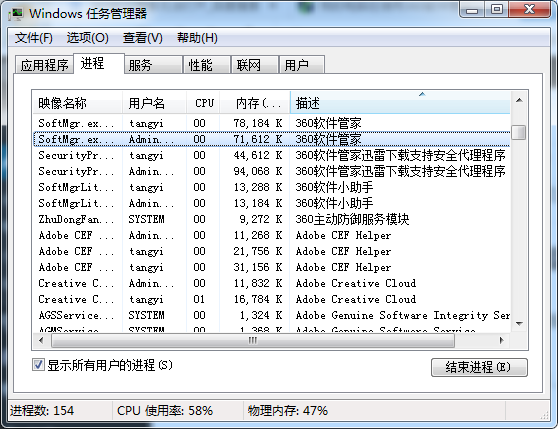Toggle 显示所有用户的进程 checkbox
558x429 pixels.
pyautogui.click(x=38, y=365)
